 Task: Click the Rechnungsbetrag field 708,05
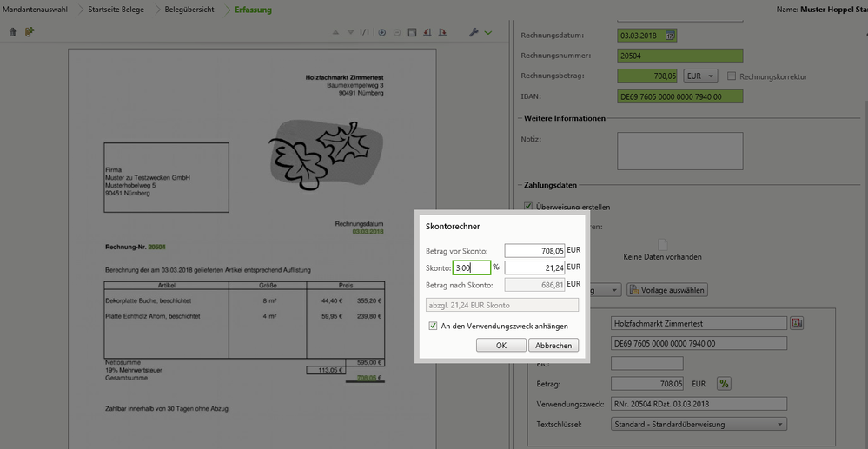click(x=649, y=76)
